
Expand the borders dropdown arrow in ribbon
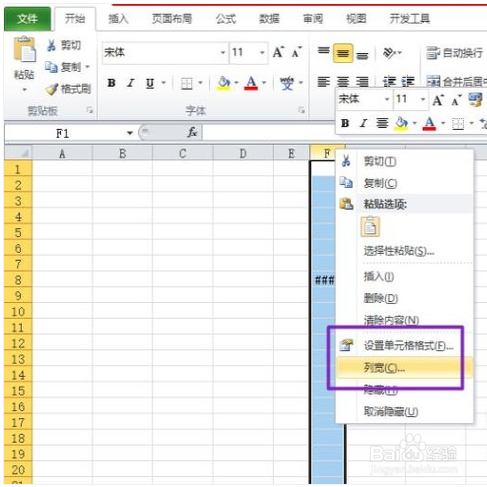tap(200, 83)
